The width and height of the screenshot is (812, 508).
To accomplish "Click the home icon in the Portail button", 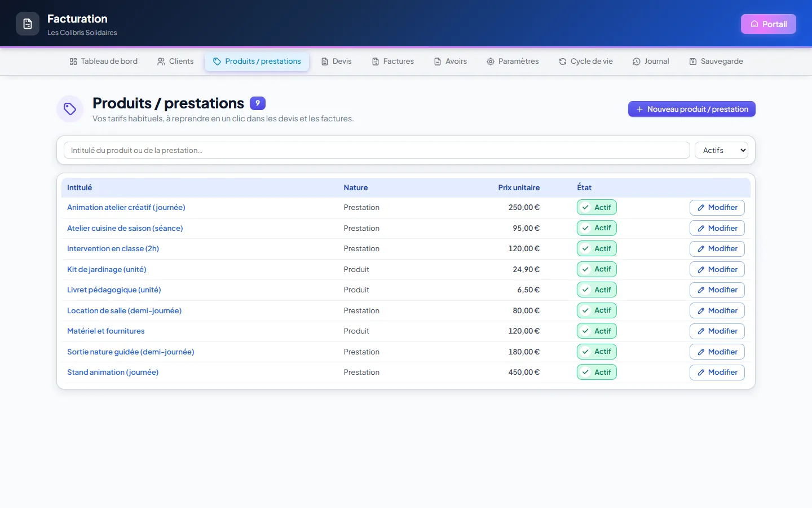I will point(754,24).
